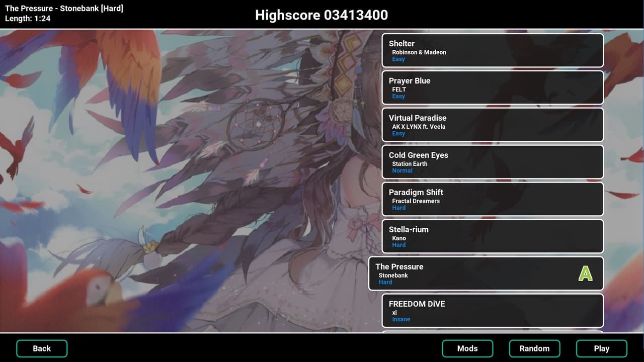The image size is (644, 362).
Task: Click the 'Fractal Dreamers' artist text
Action: pyautogui.click(x=416, y=201)
